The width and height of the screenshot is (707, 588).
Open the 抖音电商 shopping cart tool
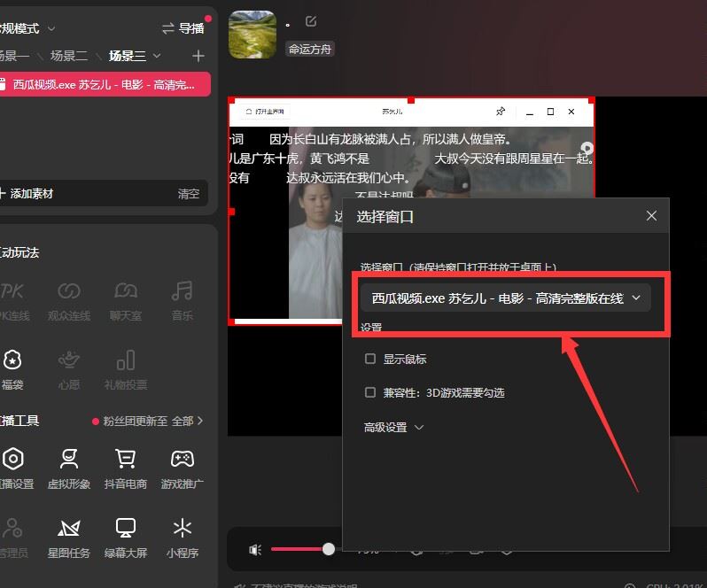[125, 468]
